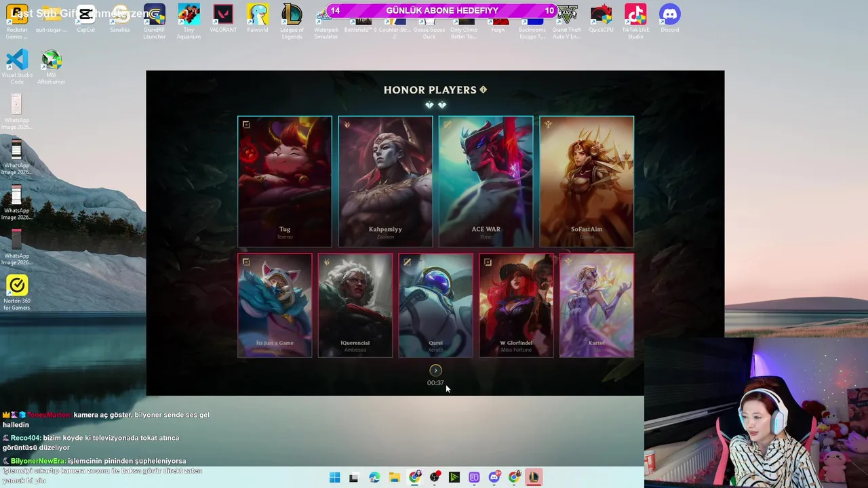Launch CapCut from the desktop
Image resolution: width=868 pixels, height=488 pixels.
tap(85, 19)
